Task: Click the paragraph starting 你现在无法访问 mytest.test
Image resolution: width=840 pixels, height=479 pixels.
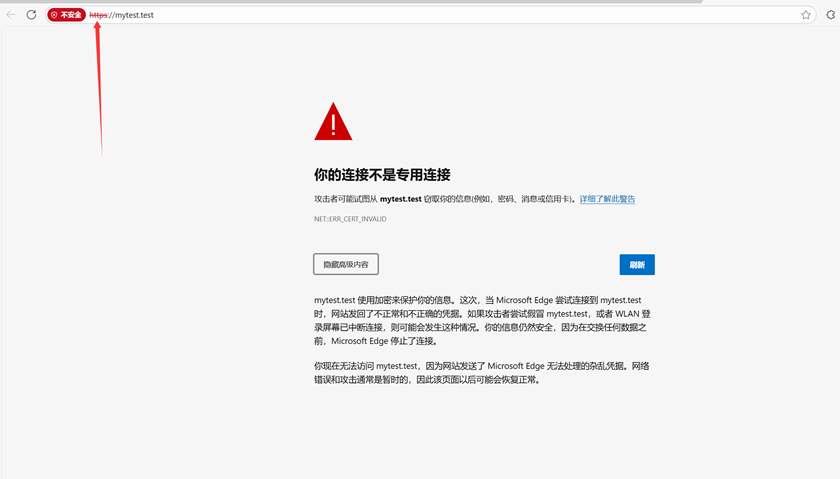Action: tap(482, 373)
